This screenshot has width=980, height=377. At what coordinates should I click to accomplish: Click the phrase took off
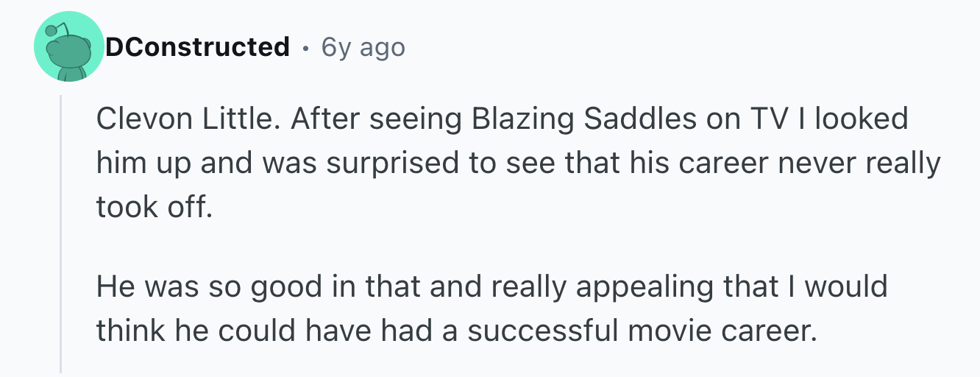click(x=154, y=208)
